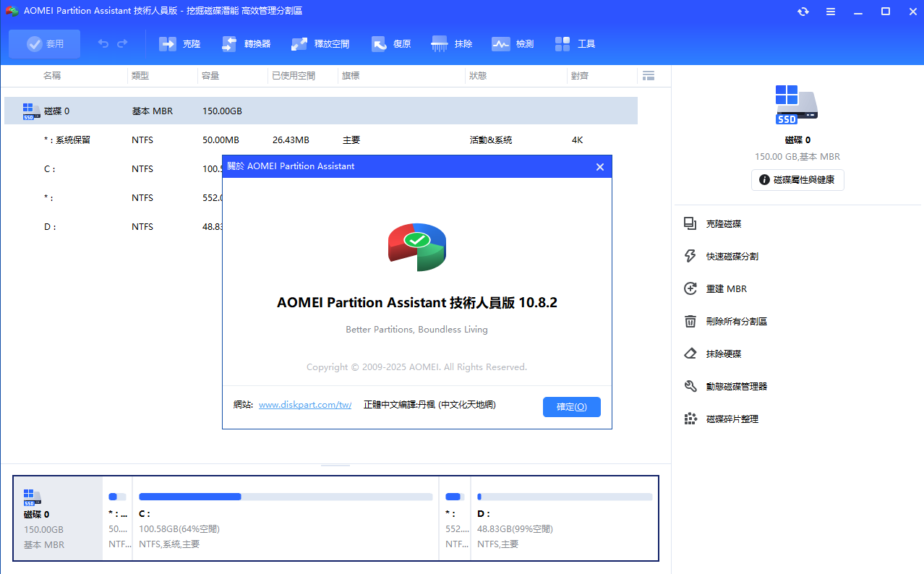Open the 轉換器 converter tool

pyautogui.click(x=246, y=44)
